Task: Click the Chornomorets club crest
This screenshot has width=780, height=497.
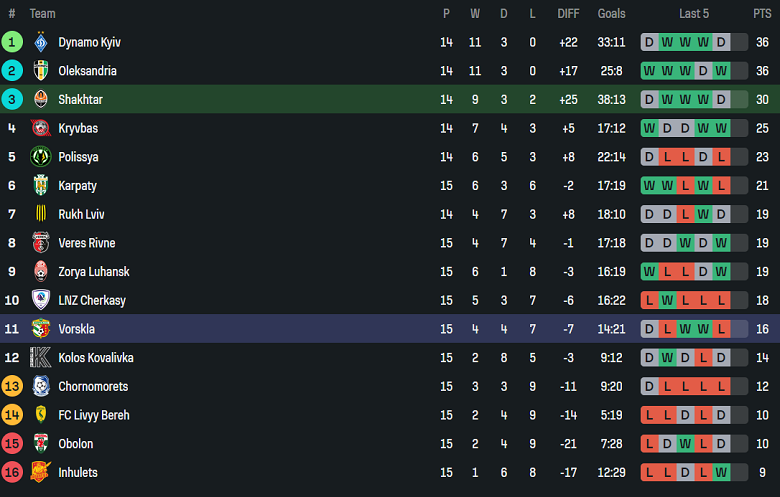Action: [41, 386]
